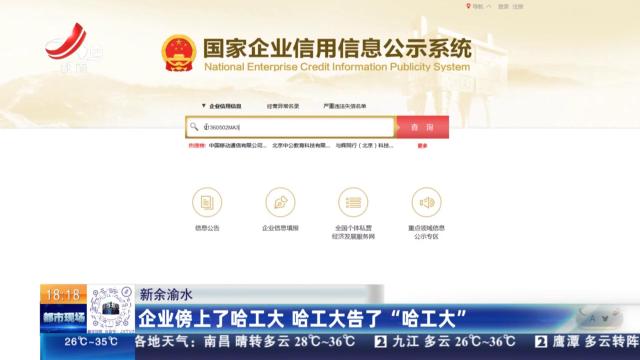Open the 信息公告 document icon
Image resolution: width=640 pixels, height=360 pixels.
(207, 202)
